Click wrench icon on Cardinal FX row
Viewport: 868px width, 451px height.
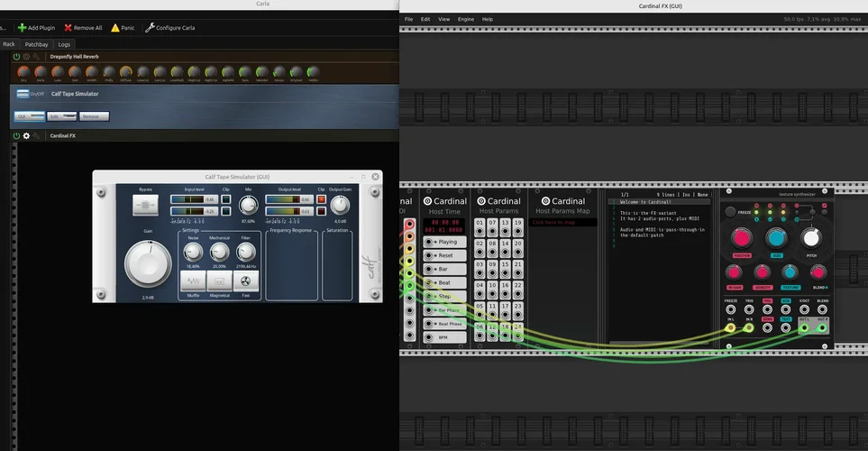[36, 135]
